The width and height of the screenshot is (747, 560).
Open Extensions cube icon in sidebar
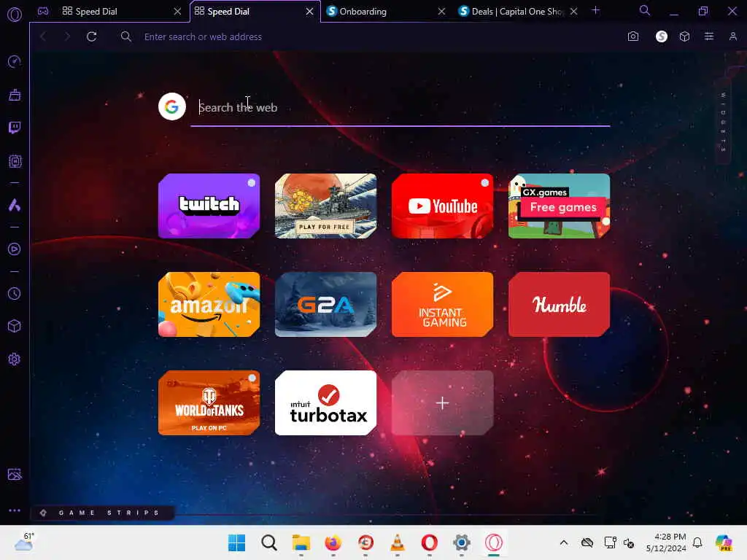15,326
